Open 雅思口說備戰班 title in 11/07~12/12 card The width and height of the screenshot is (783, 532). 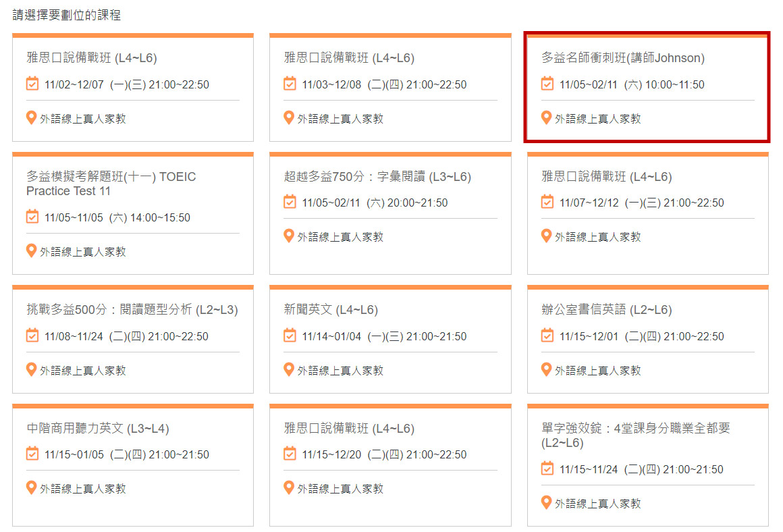[607, 176]
